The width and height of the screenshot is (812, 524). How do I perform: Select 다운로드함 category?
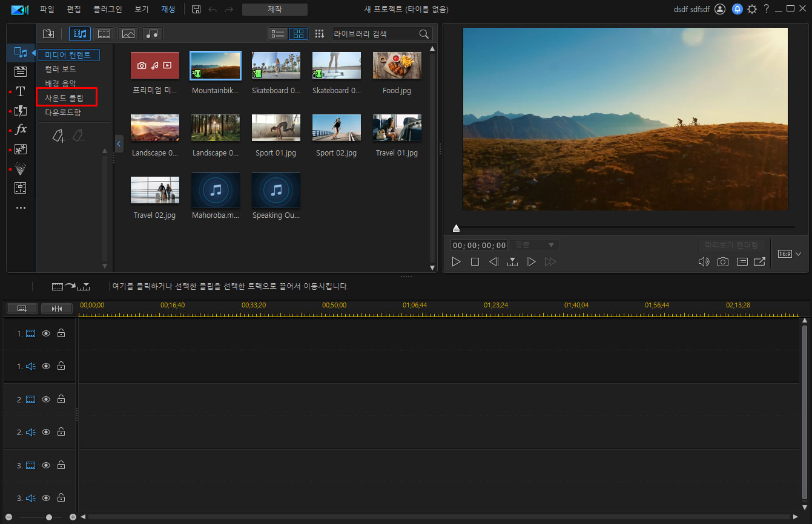63,113
